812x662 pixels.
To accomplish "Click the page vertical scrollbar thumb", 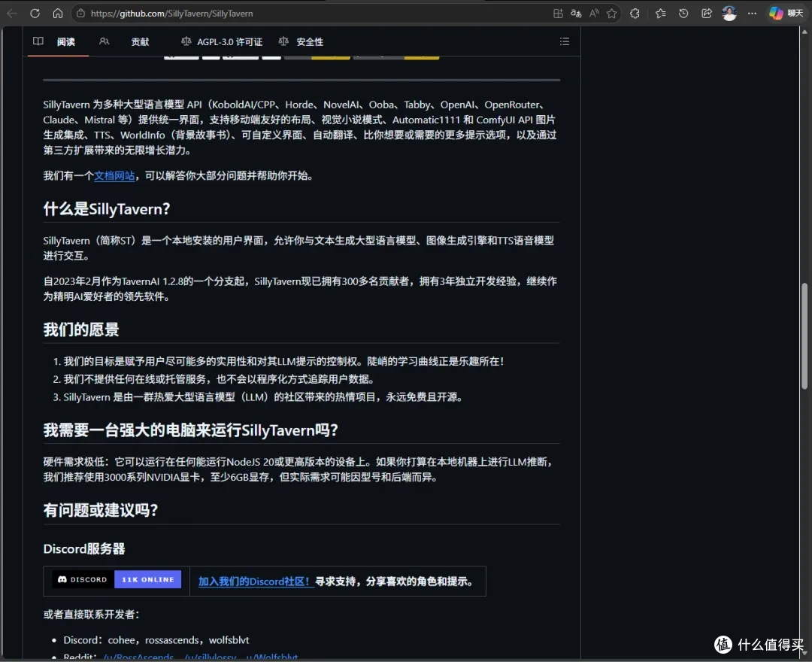I will coord(804,336).
